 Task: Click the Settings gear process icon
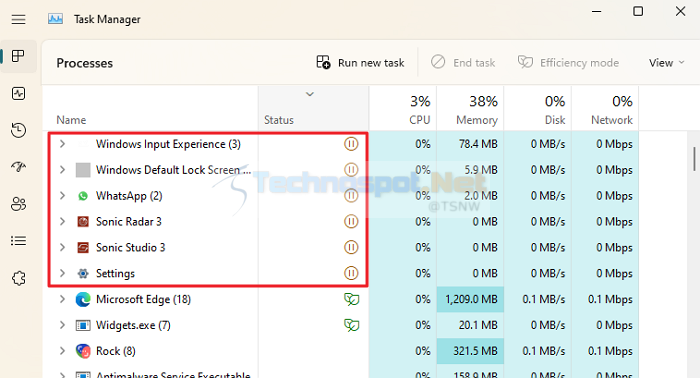83,273
